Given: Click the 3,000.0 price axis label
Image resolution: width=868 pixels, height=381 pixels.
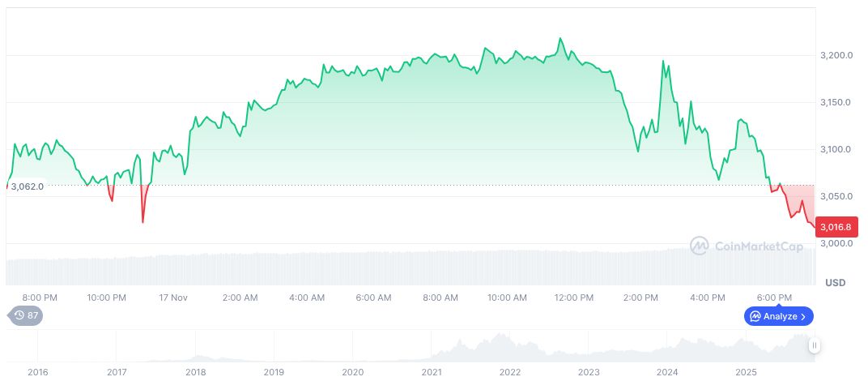Looking at the screenshot, I should coord(835,243).
